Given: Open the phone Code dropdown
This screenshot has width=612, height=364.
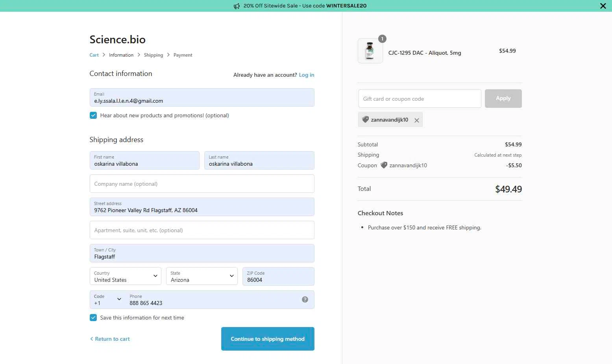Looking at the screenshot, I should tap(107, 299).
